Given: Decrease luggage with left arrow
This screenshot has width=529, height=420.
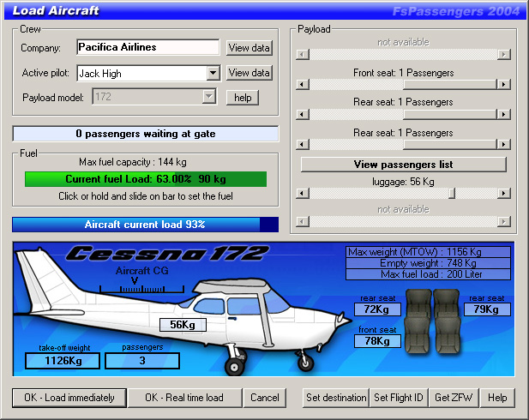Looking at the screenshot, I should (303, 194).
